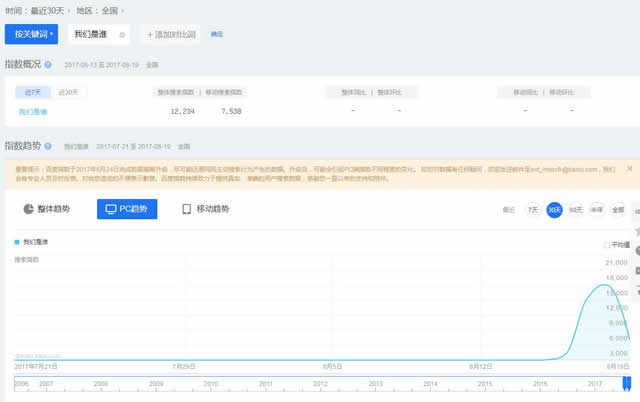The image size is (640, 402).
Task: Expand the 按关键词 dropdown button
Action: pyautogui.click(x=31, y=34)
